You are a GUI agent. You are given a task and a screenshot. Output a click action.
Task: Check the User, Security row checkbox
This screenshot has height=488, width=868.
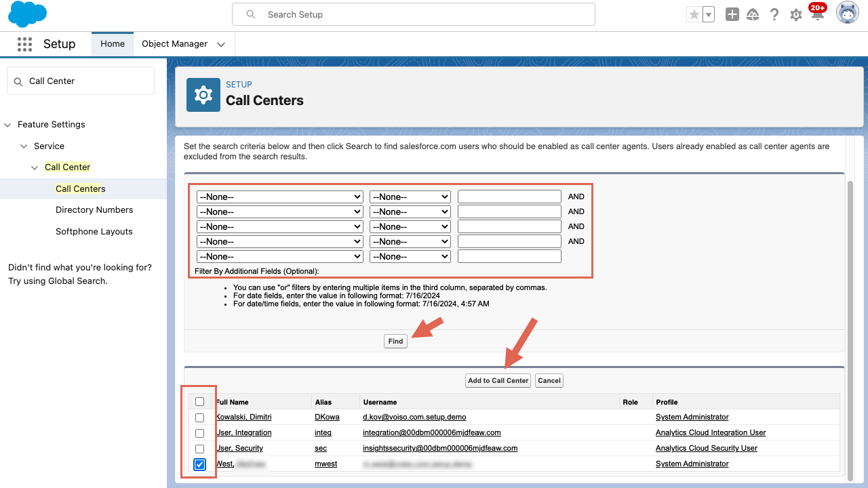(x=199, y=449)
